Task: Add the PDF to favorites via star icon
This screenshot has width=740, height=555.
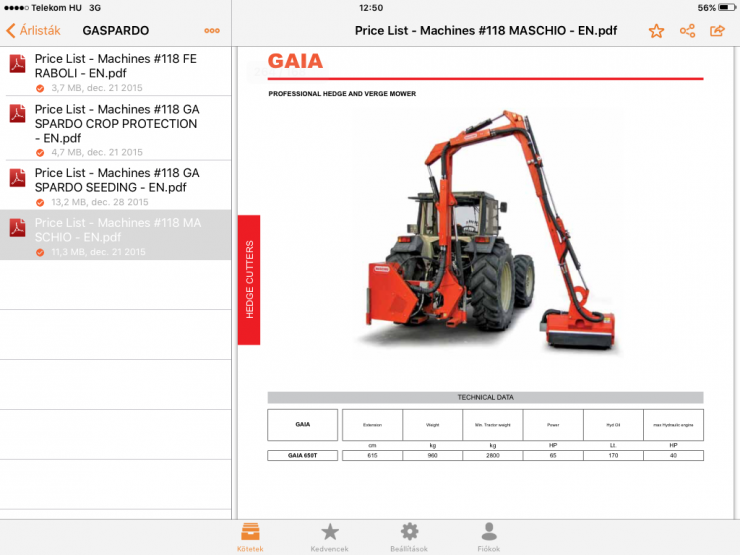Action: coord(656,31)
